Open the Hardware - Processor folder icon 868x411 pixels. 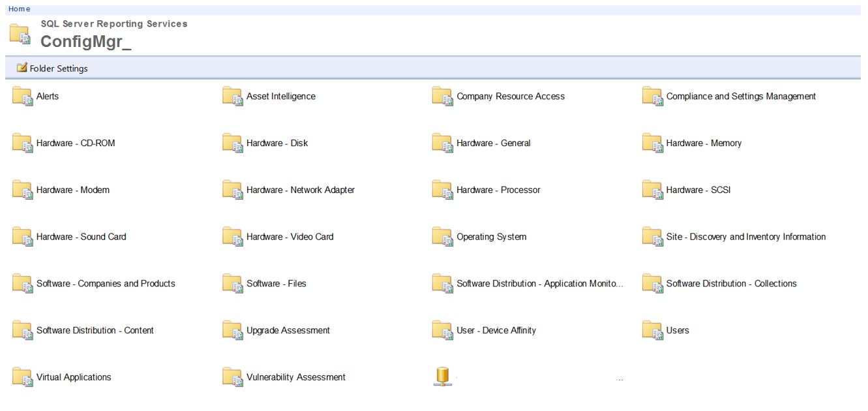click(x=442, y=190)
